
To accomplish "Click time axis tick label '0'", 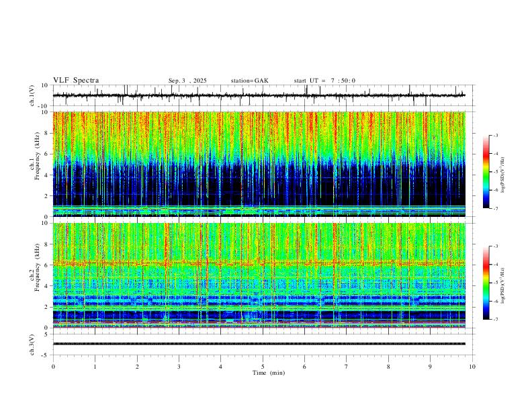I will tap(53, 367).
